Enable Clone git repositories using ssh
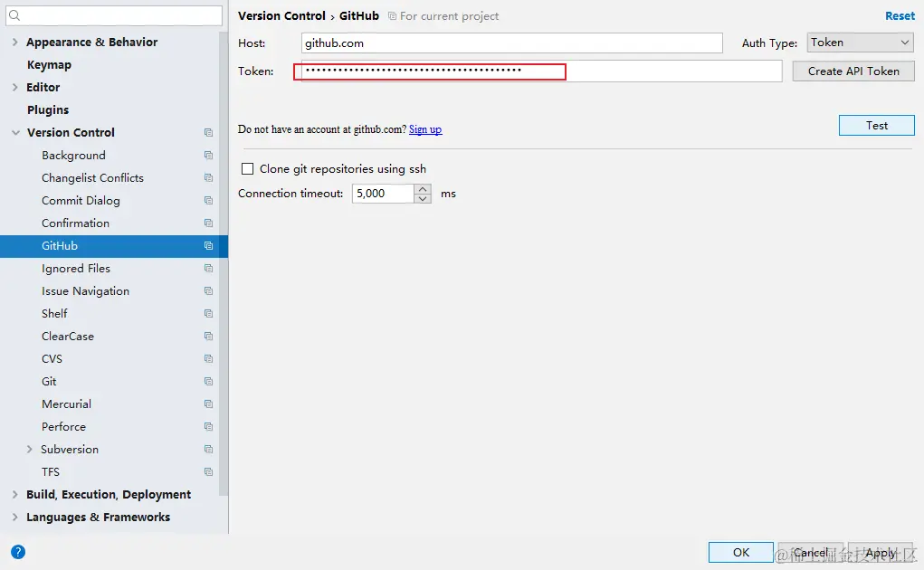This screenshot has width=924, height=570. (247, 169)
